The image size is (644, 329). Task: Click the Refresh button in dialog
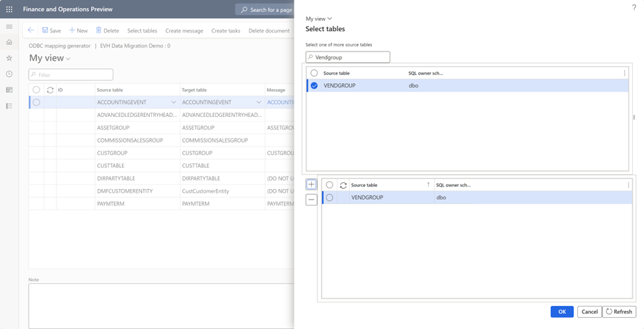point(619,312)
